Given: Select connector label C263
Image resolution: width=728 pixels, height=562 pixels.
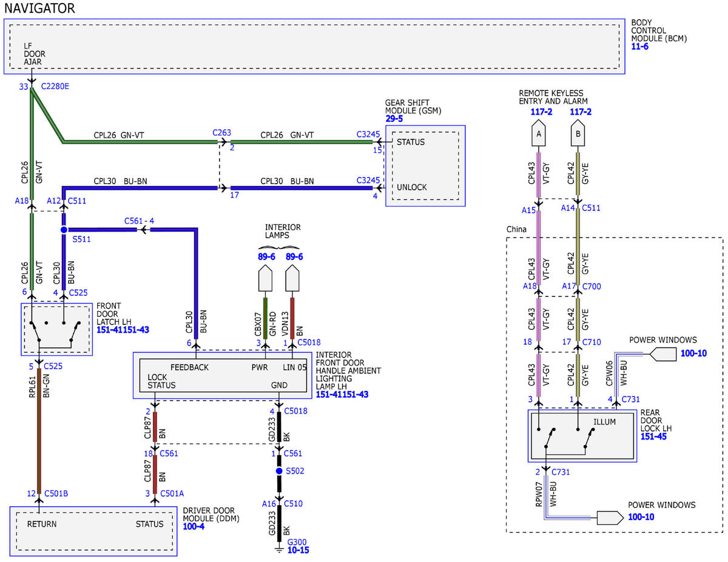Looking at the screenshot, I should coord(222,132).
